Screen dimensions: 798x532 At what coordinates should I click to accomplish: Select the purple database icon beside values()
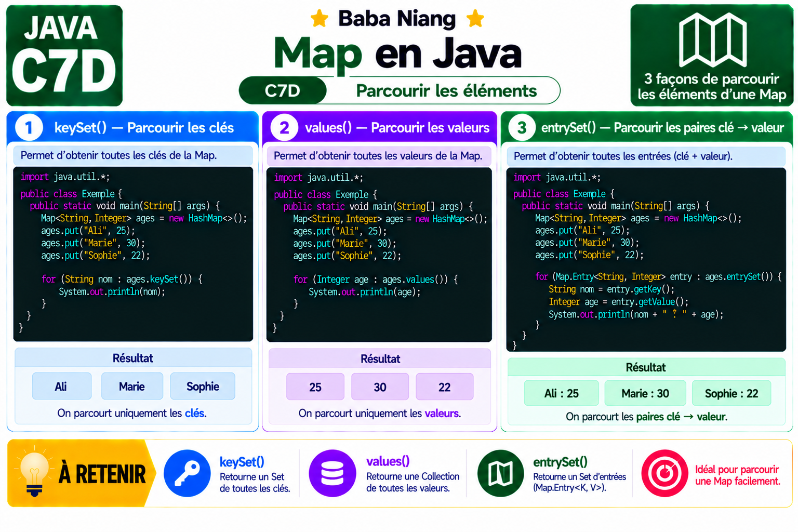point(332,473)
